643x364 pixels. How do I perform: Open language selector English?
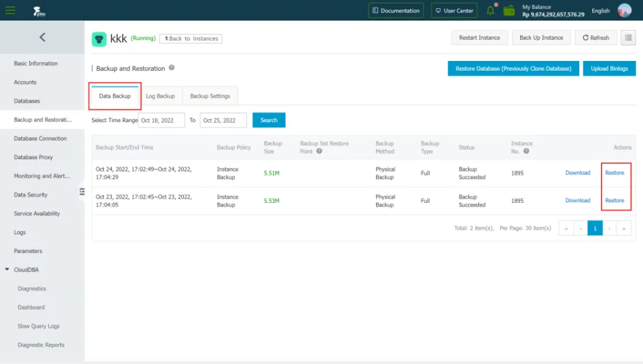tap(600, 11)
